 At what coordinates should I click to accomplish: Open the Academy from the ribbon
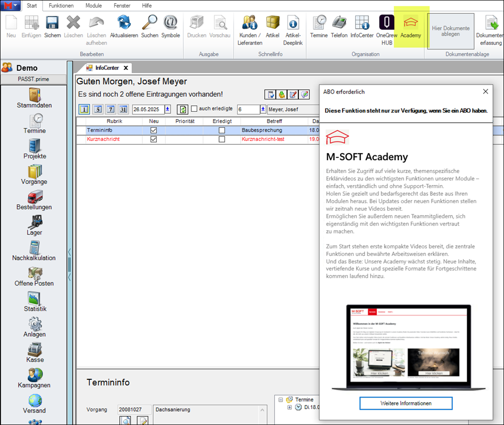(x=411, y=27)
